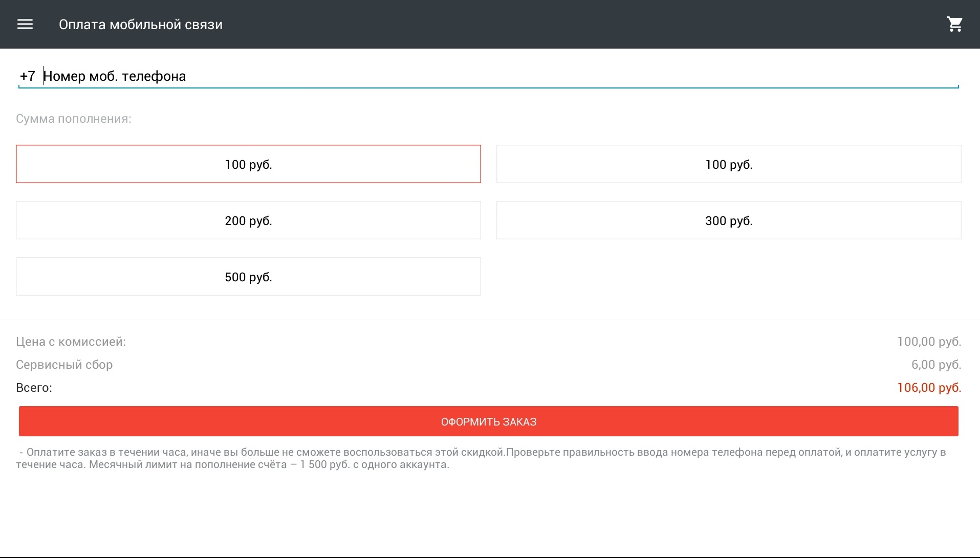Click the 6,00 руб. service fee
This screenshot has height=558, width=980.
pyautogui.click(x=937, y=365)
